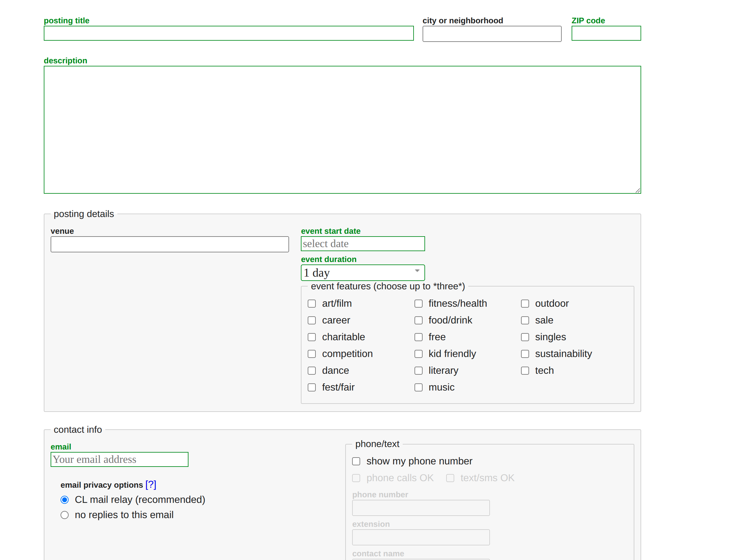Click the email address field
The width and height of the screenshot is (734, 560).
[x=119, y=459]
